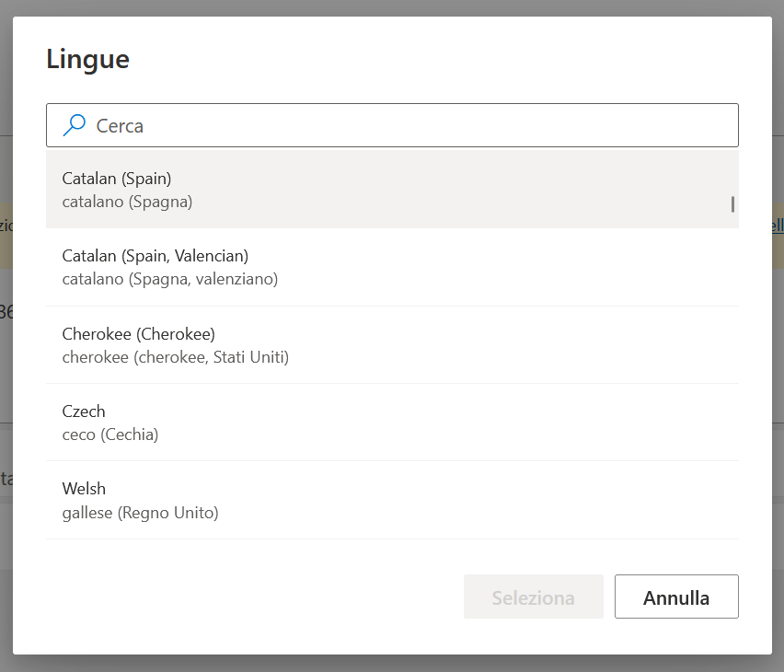Select the Catalan (Spain) language row
The height and width of the screenshot is (672, 784).
pyautogui.click(x=392, y=190)
